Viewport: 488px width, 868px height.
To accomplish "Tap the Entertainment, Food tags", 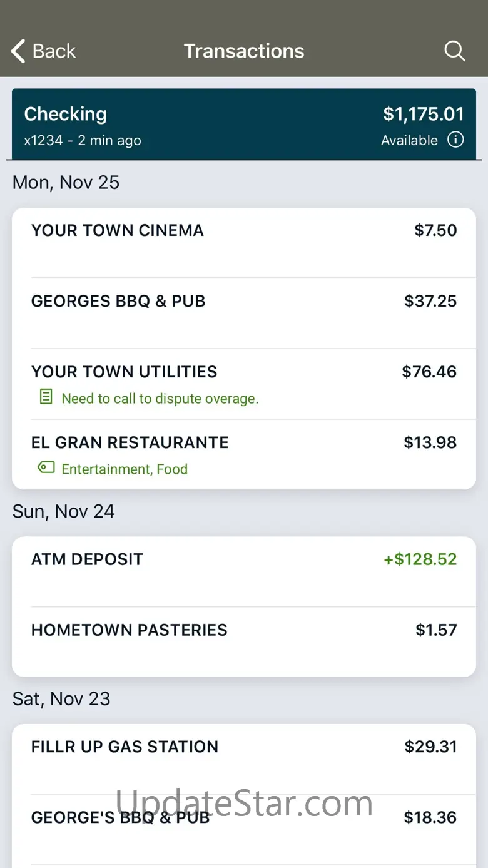I will coord(125,469).
